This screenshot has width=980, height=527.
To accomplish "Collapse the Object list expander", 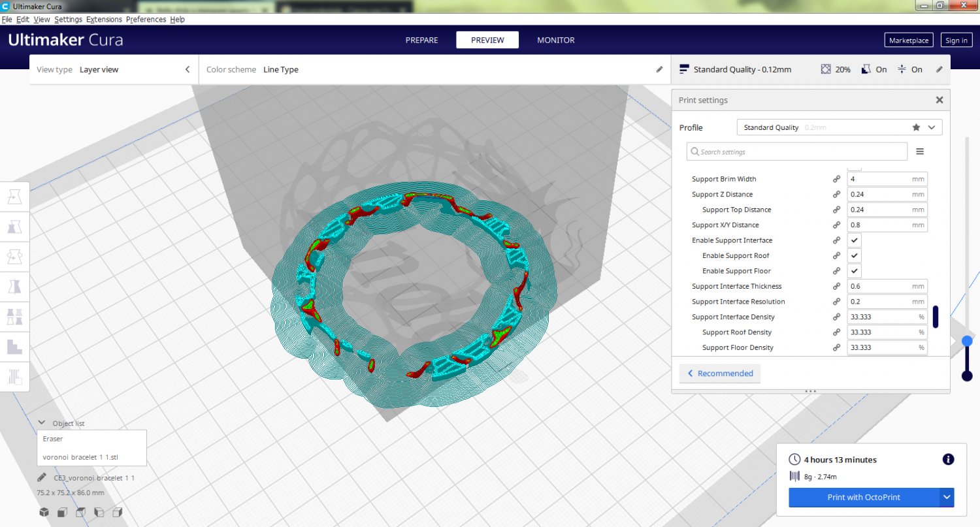I will (x=42, y=423).
